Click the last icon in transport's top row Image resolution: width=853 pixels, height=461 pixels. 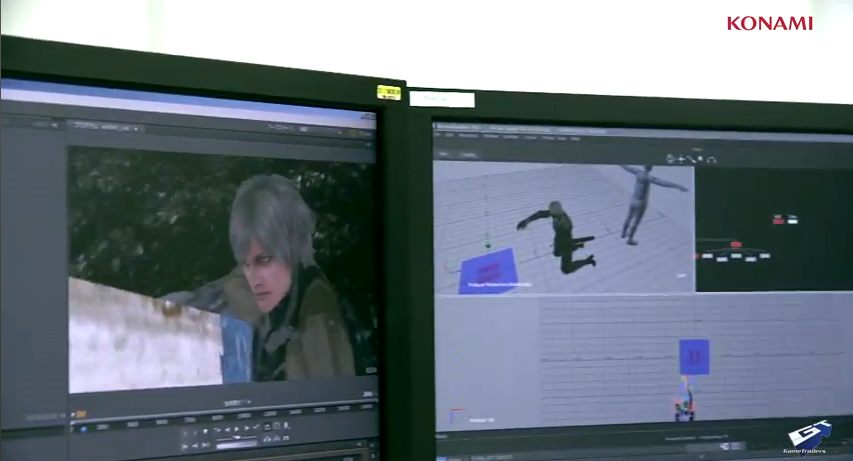tap(287, 426)
